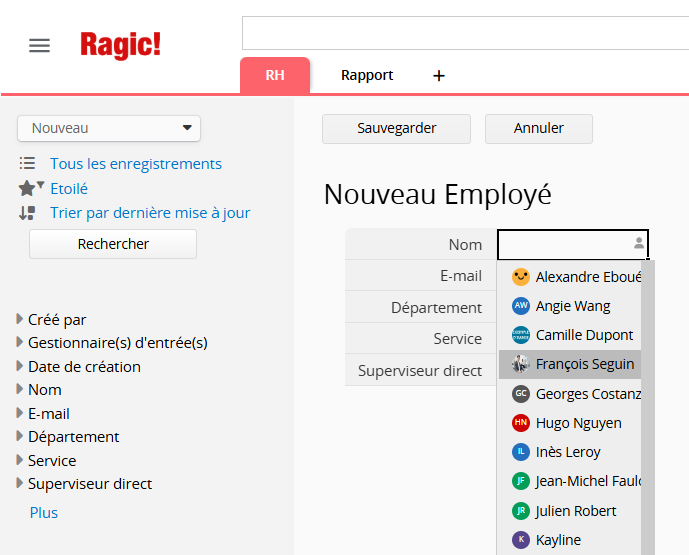
Task: Open the Nouveau dropdown
Action: (109, 128)
